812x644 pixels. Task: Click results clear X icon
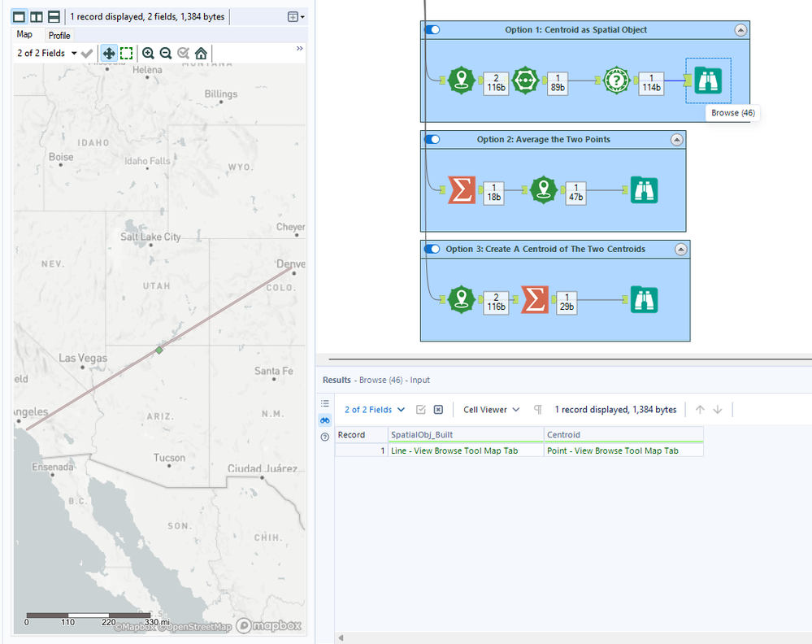tap(438, 410)
